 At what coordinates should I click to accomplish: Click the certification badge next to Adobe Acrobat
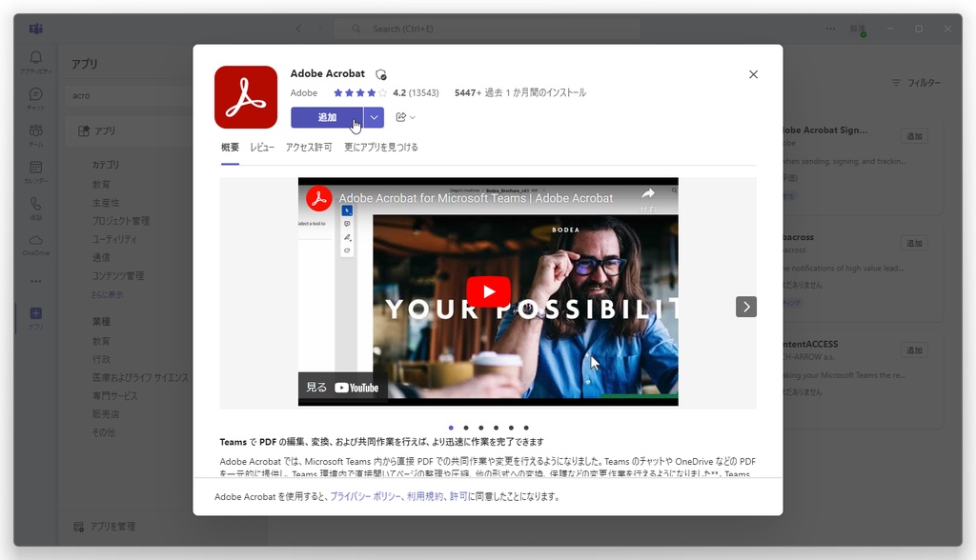click(x=381, y=74)
